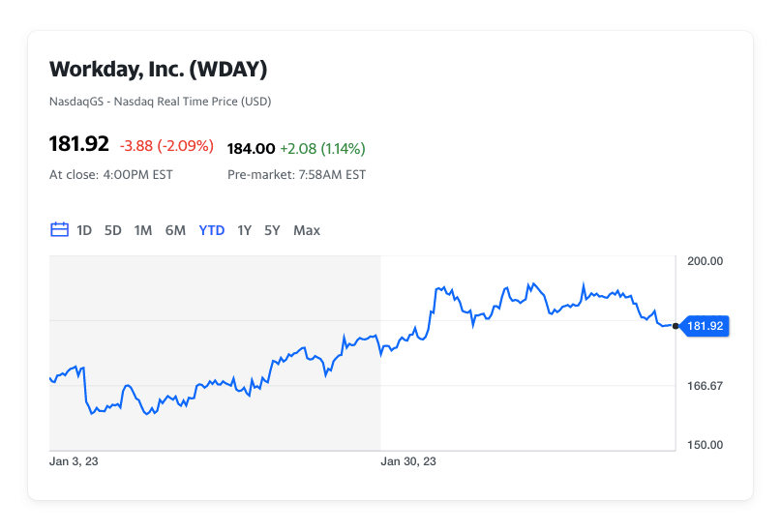The image size is (781, 532).
Task: Click the Jan 30, 23 axis label
Action: (408, 461)
